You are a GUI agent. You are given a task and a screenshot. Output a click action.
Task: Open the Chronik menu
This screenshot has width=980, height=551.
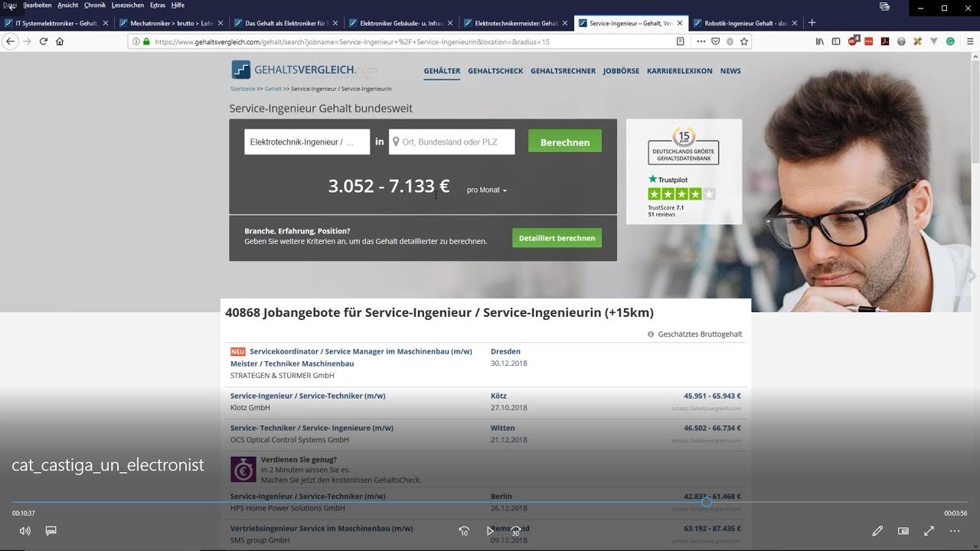click(95, 5)
